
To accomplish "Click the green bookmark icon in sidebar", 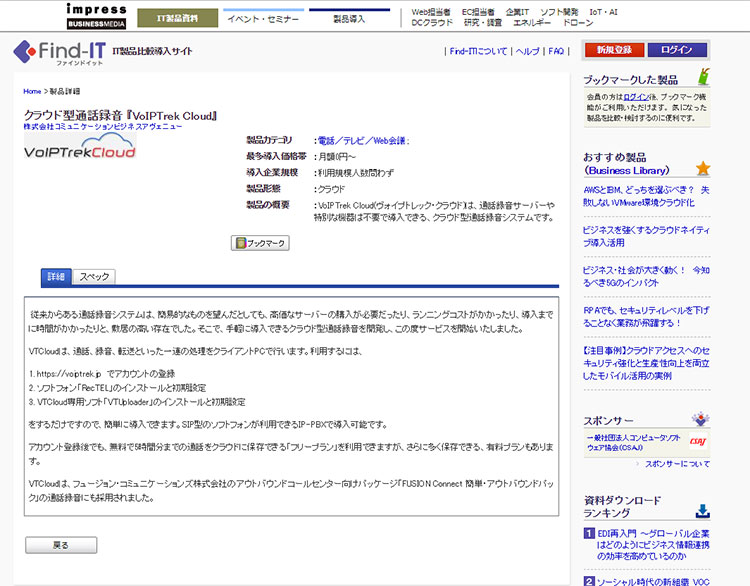I will point(704,77).
